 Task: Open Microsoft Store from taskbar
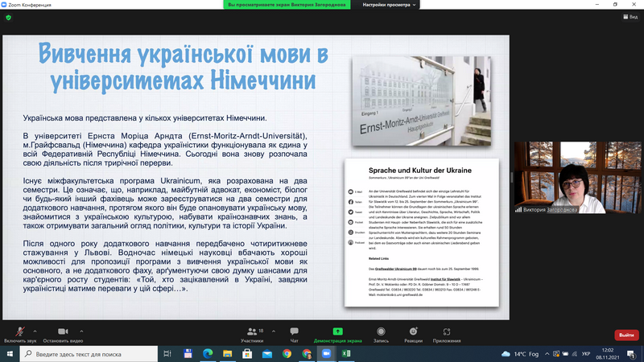pyautogui.click(x=247, y=354)
